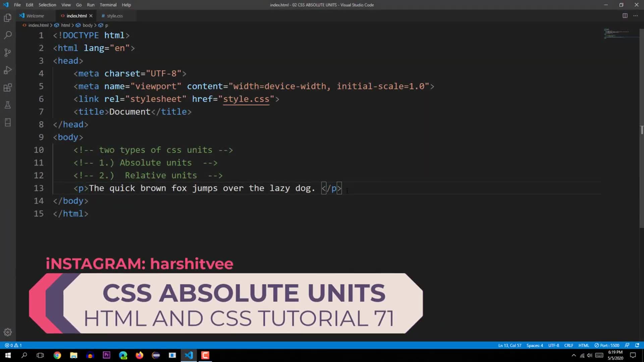The height and width of the screenshot is (362, 644).
Task: Click the editor vertical scrollbar
Action: [x=642, y=129]
